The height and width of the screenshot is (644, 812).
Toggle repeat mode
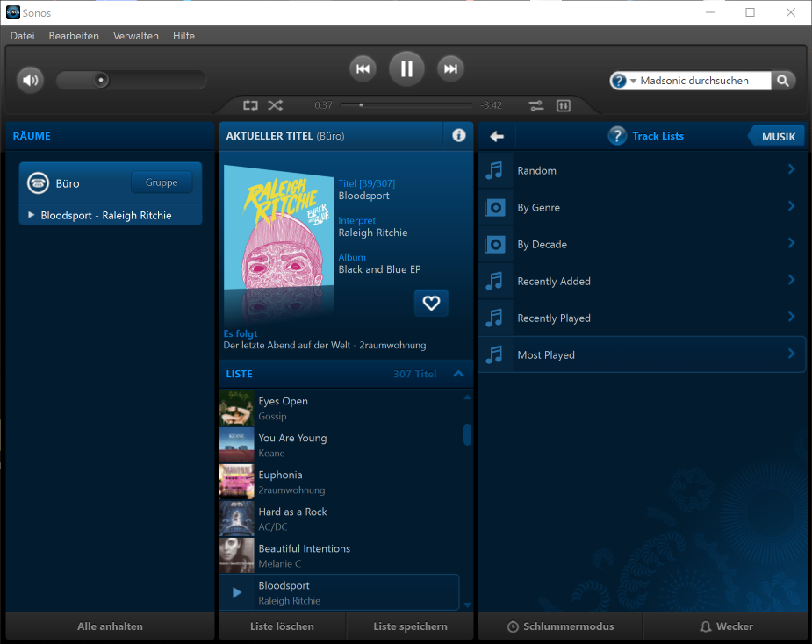coord(251,105)
